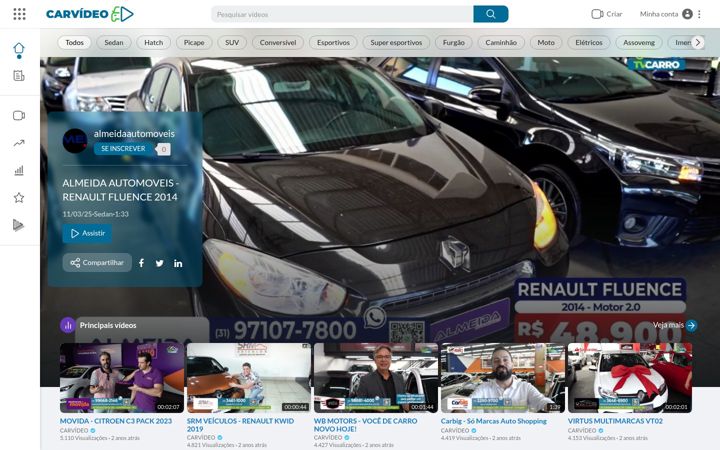This screenshot has width=720, height=450.
Task: Filter by the Sedan category
Action: pyautogui.click(x=114, y=43)
